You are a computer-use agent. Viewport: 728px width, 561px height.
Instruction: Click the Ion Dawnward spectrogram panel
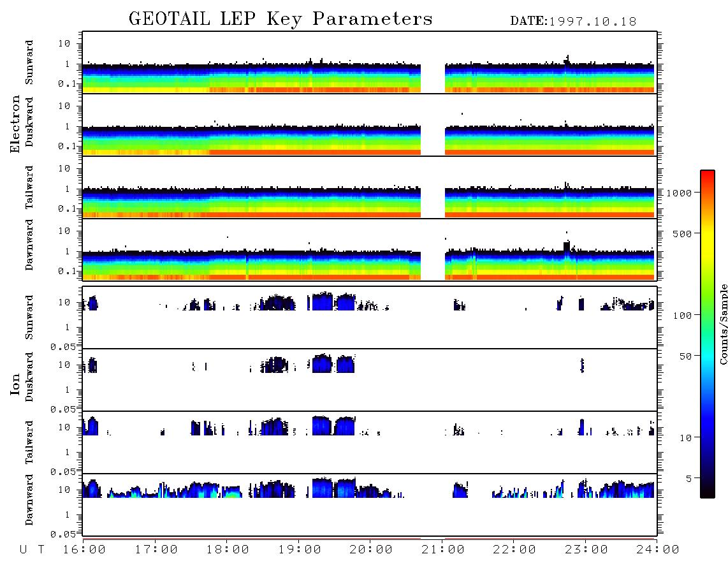[x=370, y=505]
